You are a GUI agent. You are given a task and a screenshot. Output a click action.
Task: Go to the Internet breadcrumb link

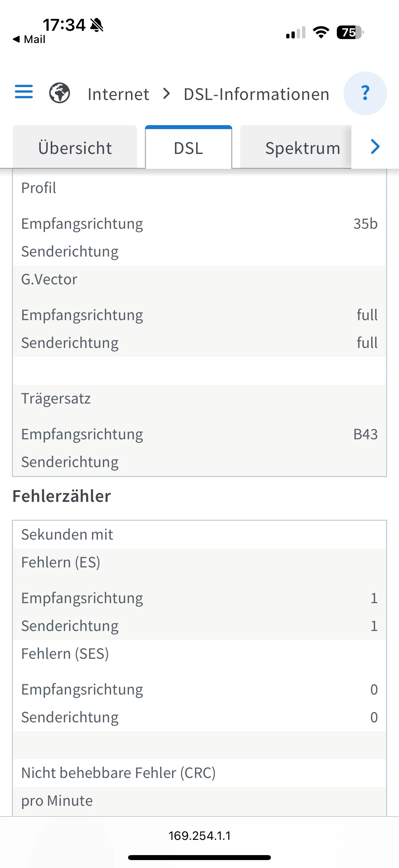coord(118,94)
